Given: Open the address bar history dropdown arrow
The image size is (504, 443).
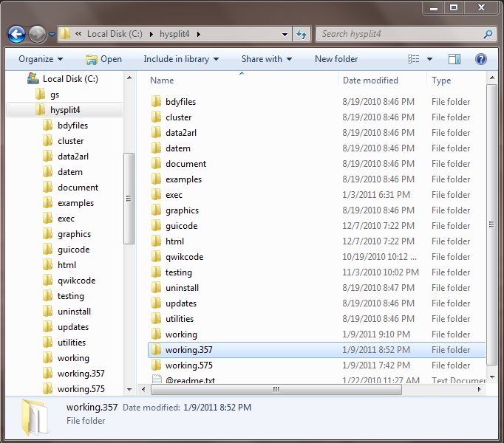Looking at the screenshot, I should 285,34.
